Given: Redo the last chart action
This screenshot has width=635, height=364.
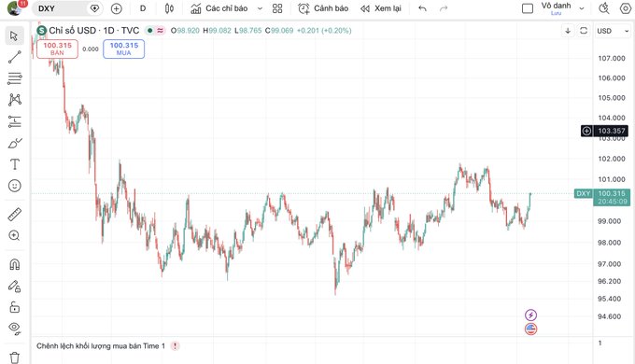Looking at the screenshot, I should tap(444, 8).
